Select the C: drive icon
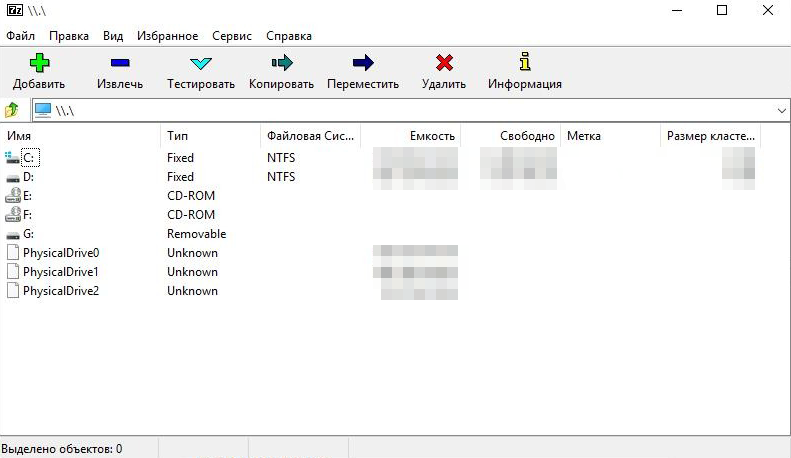791x458 pixels. coord(13,158)
